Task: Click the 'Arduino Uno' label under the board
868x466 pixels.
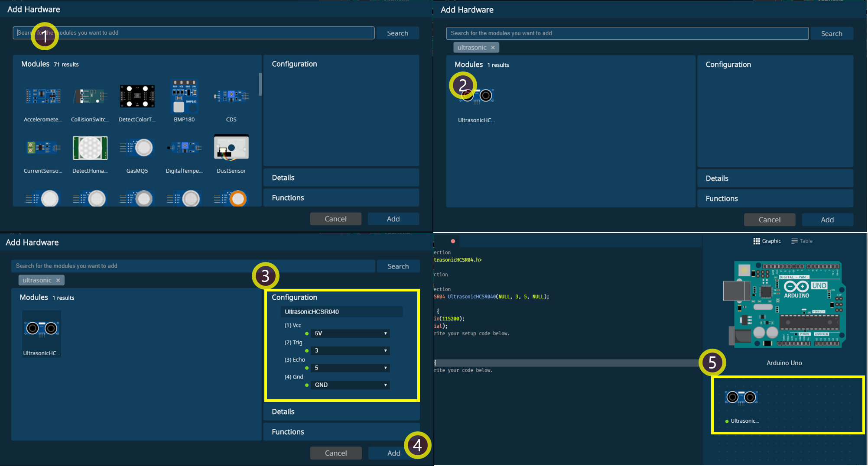Action: click(x=784, y=363)
